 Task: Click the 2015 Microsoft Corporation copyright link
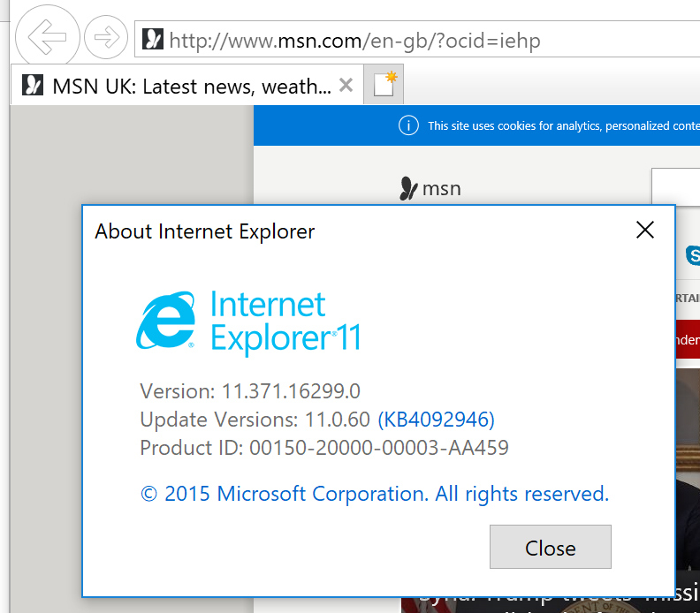pyautogui.click(x=375, y=494)
